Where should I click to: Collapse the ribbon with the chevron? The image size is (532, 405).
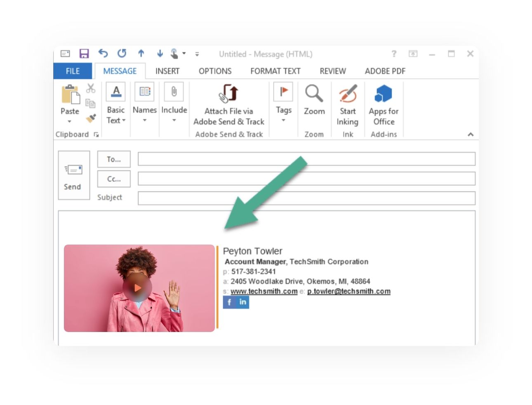471,134
